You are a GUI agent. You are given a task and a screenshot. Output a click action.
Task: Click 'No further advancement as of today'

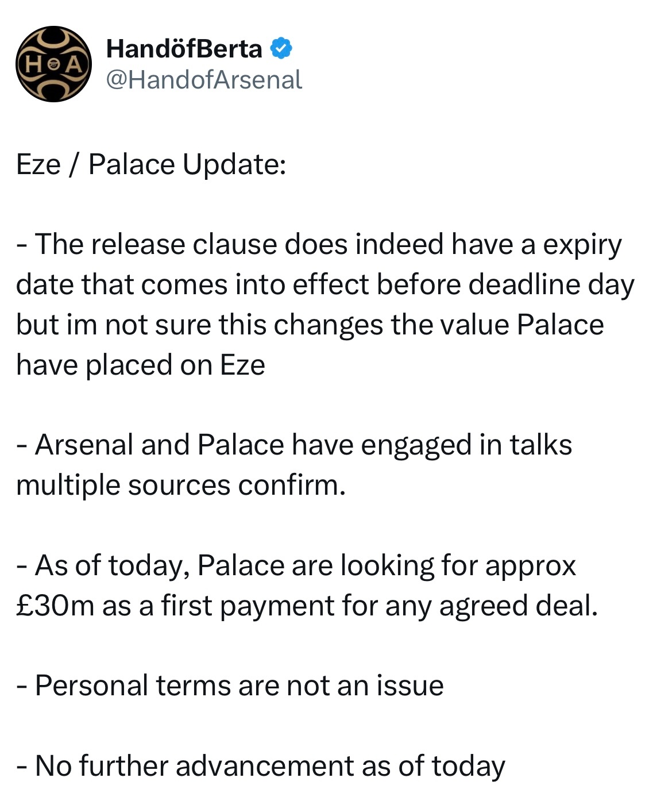pos(261,767)
